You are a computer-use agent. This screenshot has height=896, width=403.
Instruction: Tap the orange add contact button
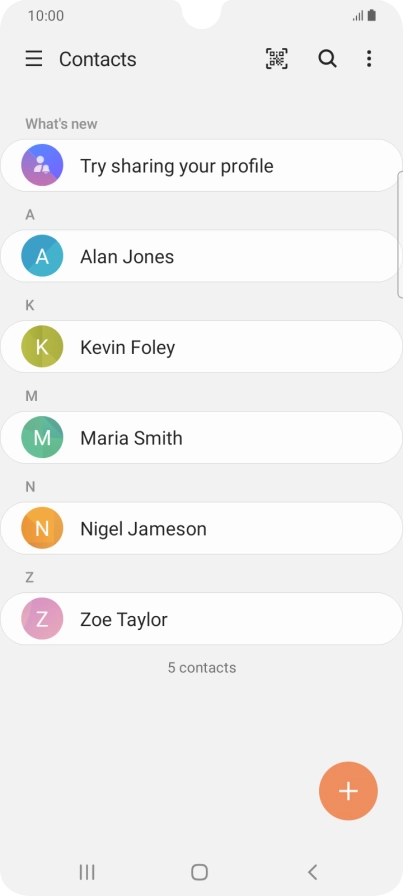pyautogui.click(x=348, y=791)
